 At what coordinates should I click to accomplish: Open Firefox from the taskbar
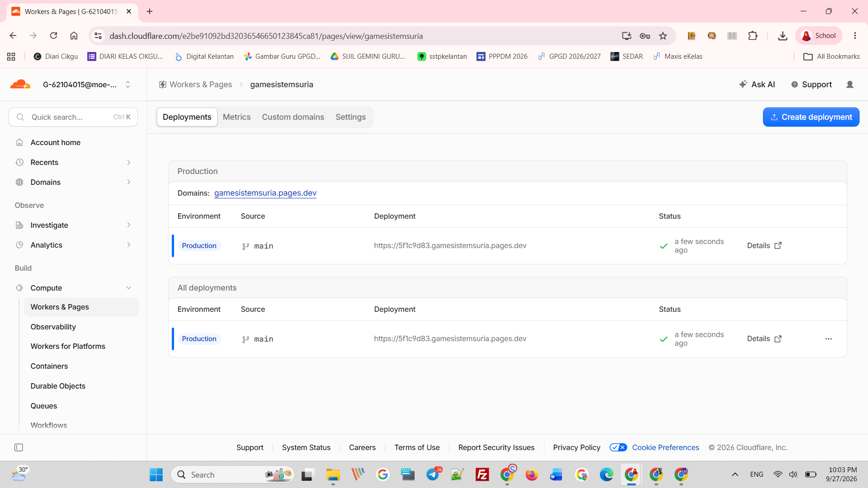coord(532,474)
